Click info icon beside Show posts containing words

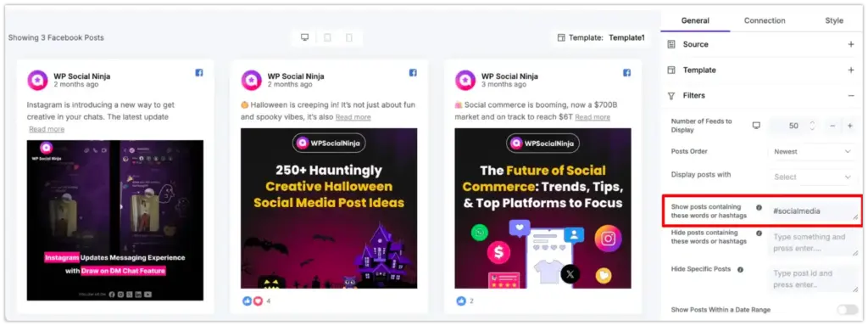[x=759, y=208]
